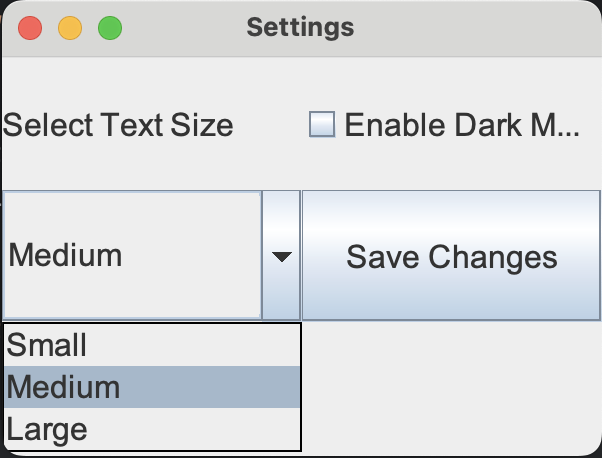Click the red close window button
The width and height of the screenshot is (602, 458).
point(30,28)
